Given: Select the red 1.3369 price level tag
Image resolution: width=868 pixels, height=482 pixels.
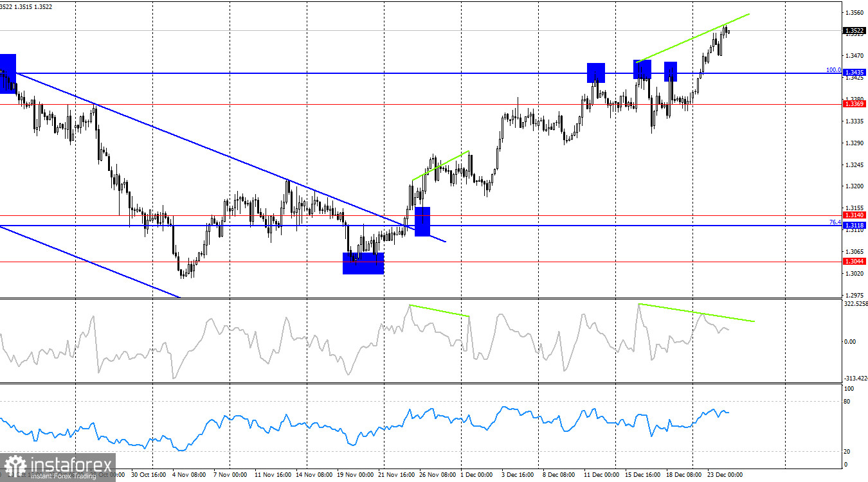Looking at the screenshot, I should point(855,104).
